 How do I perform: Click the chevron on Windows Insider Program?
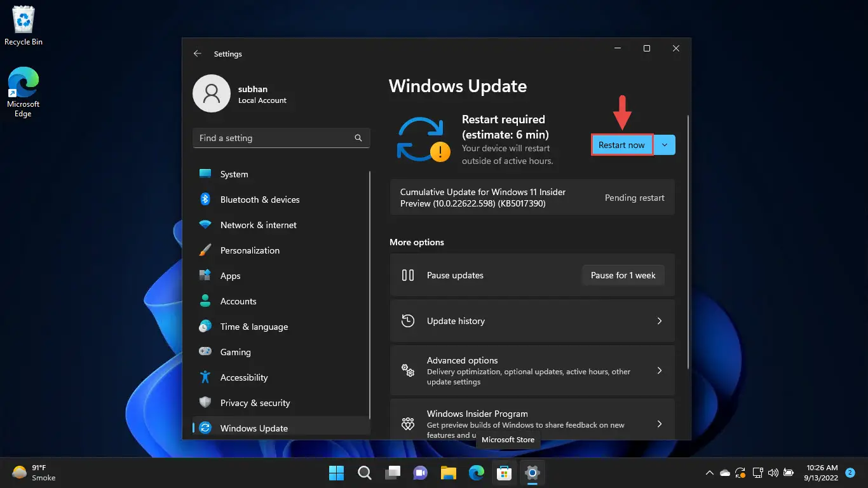click(660, 424)
